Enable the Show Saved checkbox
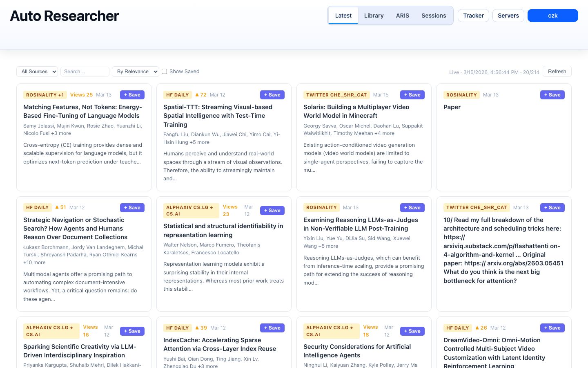Viewport: 588px width, 368px height. pyautogui.click(x=164, y=71)
